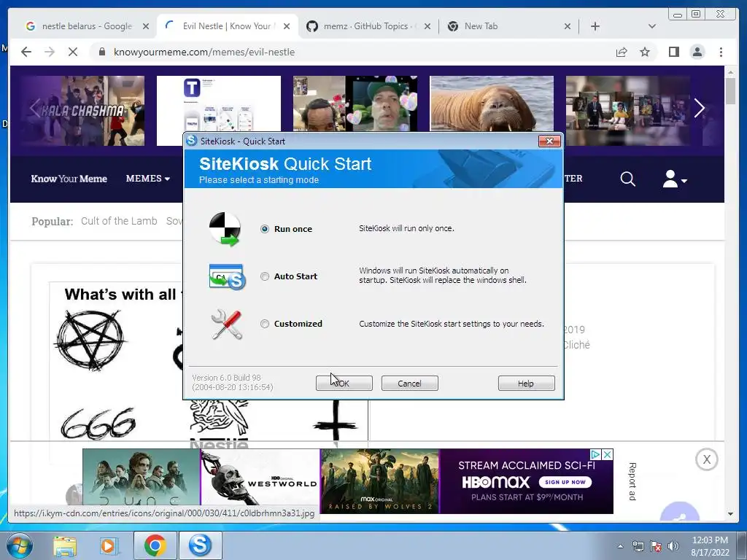Image resolution: width=747 pixels, height=560 pixels.
Task: Open Know Your Meme site search
Action: point(628,179)
